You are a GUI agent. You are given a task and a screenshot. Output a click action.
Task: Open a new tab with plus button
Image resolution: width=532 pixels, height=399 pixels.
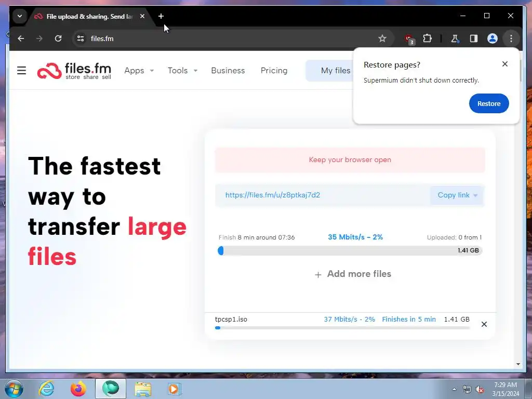[161, 16]
